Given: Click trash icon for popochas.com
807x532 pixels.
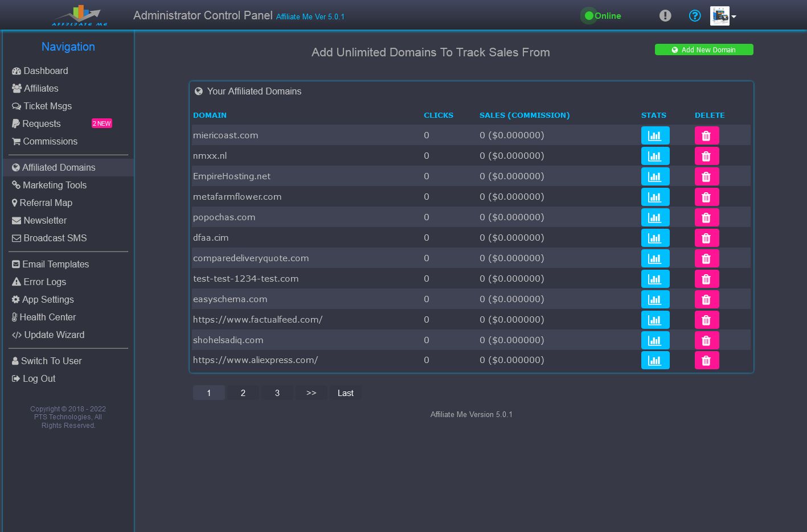Looking at the screenshot, I should [706, 217].
